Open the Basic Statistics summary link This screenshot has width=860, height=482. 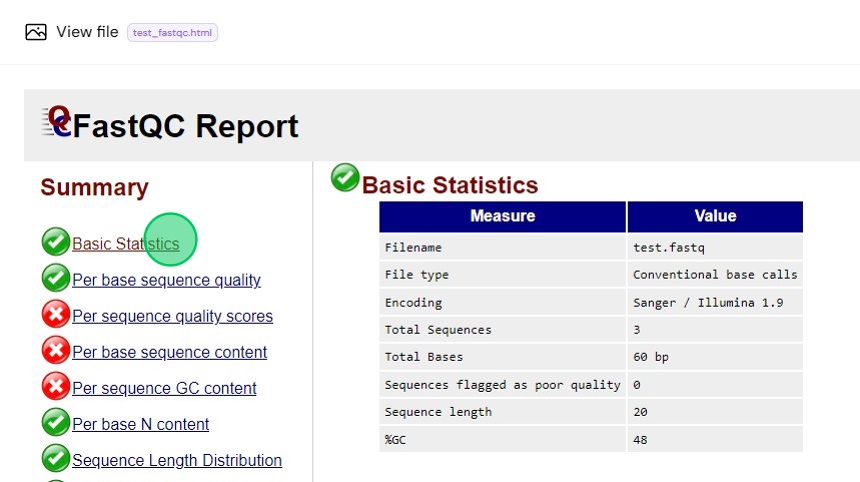(126, 244)
